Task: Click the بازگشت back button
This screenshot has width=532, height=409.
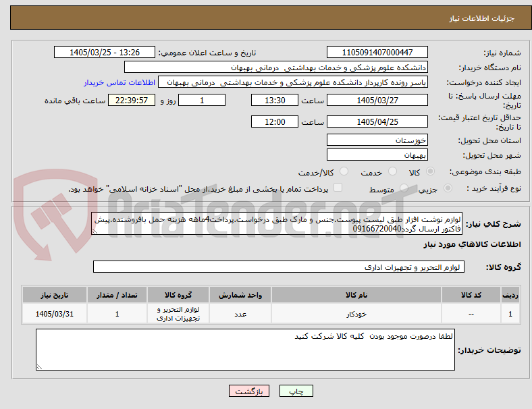Action: 249,391
